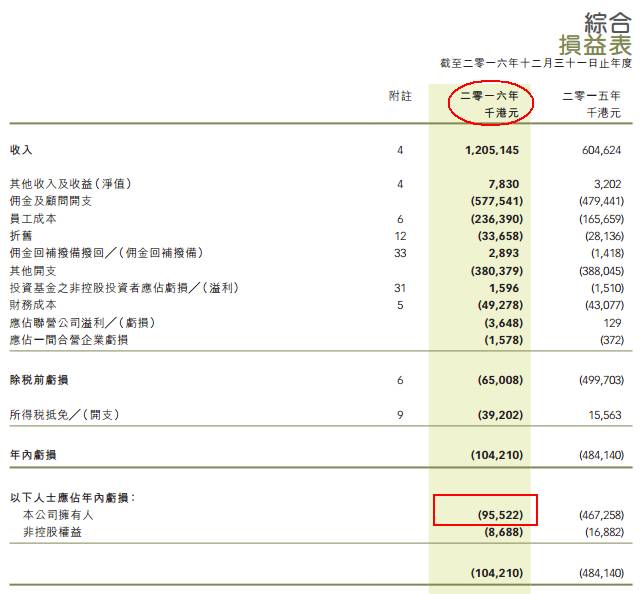This screenshot has width=641, height=594.
Task: Select 2016 revenue value 1,205,145
Action: click(492, 150)
